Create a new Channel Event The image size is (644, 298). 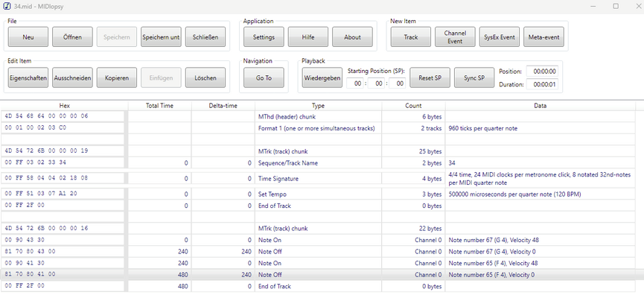point(455,37)
